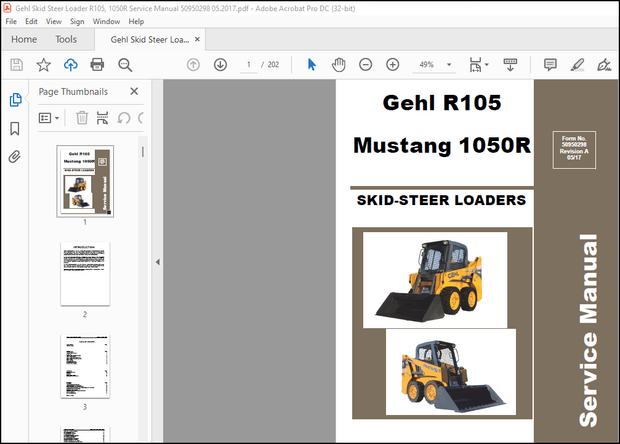Activate the Hand pan tool

click(338, 64)
